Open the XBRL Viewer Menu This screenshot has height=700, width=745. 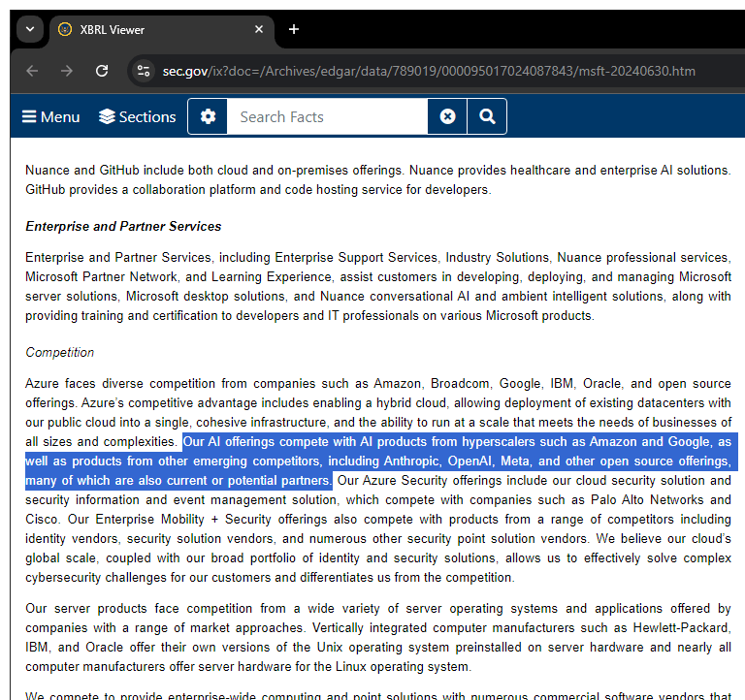[x=50, y=116]
